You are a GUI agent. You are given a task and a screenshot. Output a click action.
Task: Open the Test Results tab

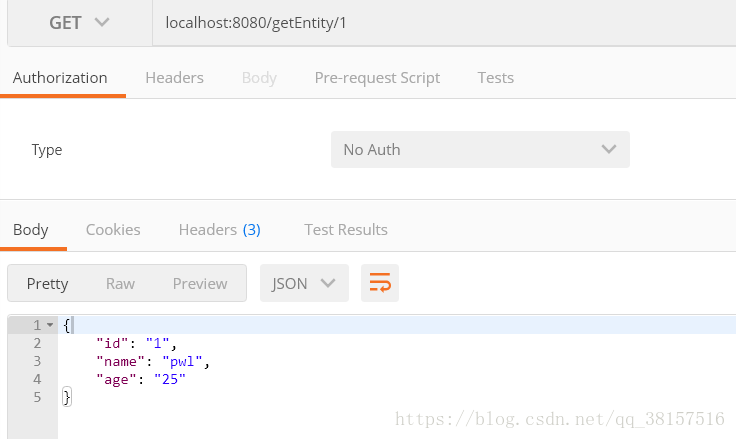[346, 230]
